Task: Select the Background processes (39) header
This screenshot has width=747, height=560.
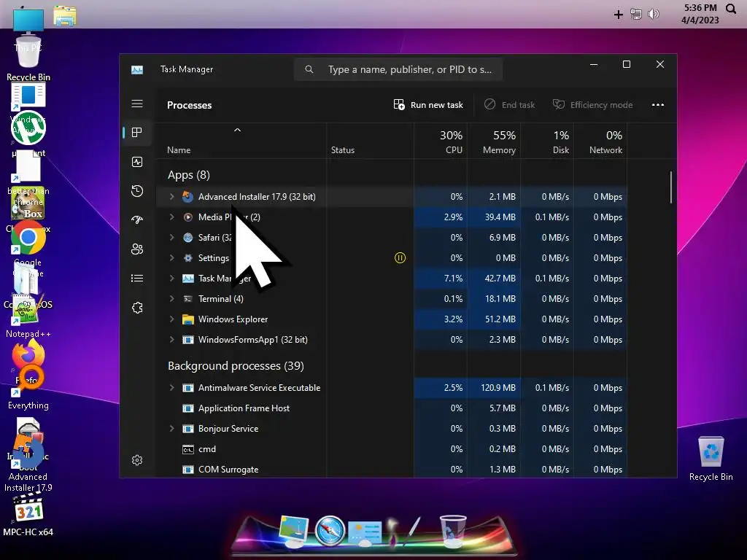Action: point(236,366)
